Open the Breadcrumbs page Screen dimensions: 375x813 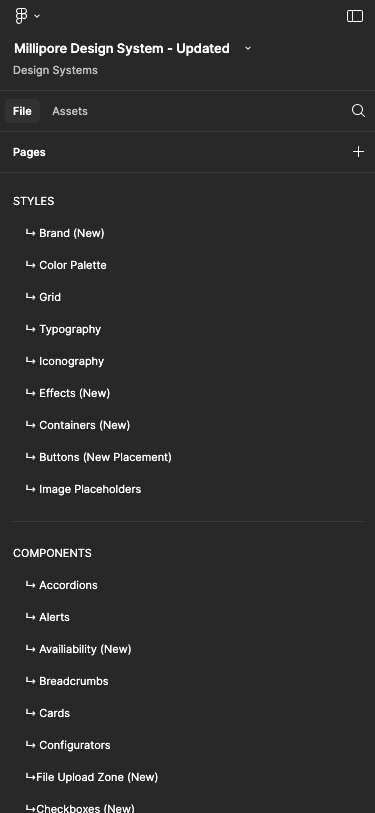pos(187,681)
